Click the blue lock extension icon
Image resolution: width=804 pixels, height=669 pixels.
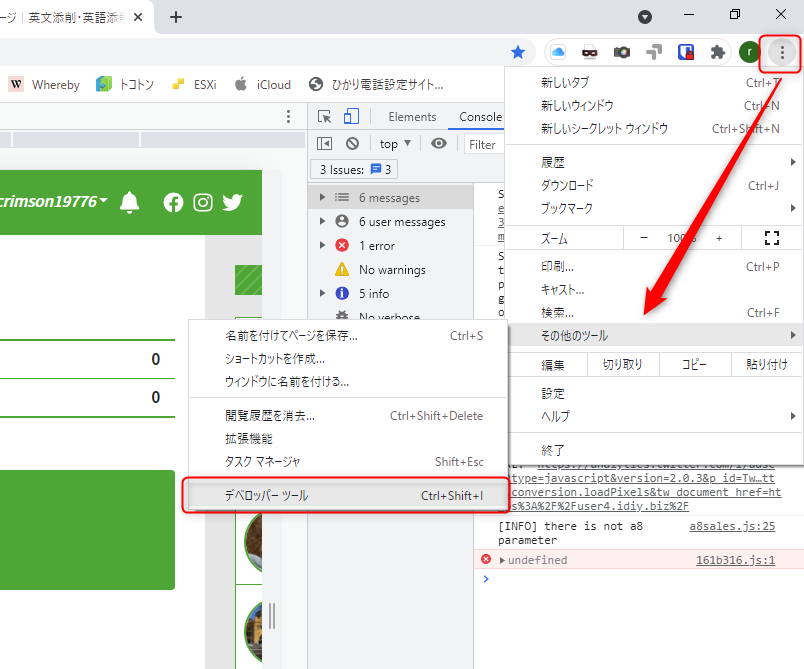pos(686,52)
